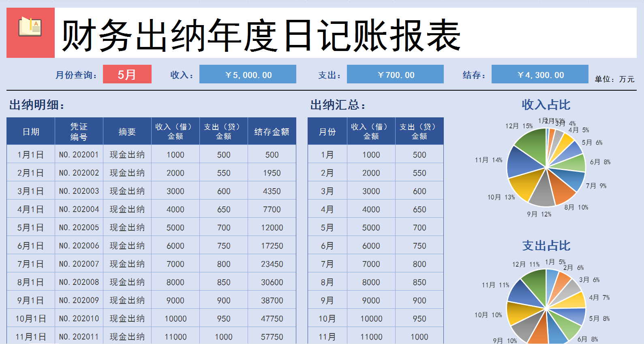644x344 pixels.
Task: Select balance cell 23450
Action: [x=272, y=264]
